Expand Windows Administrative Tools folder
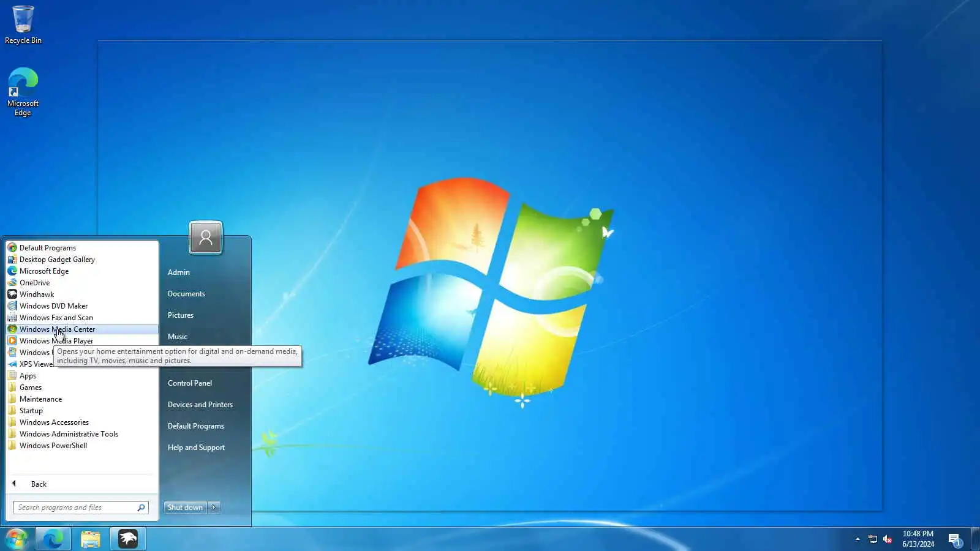This screenshot has height=551, width=980. coord(82,434)
